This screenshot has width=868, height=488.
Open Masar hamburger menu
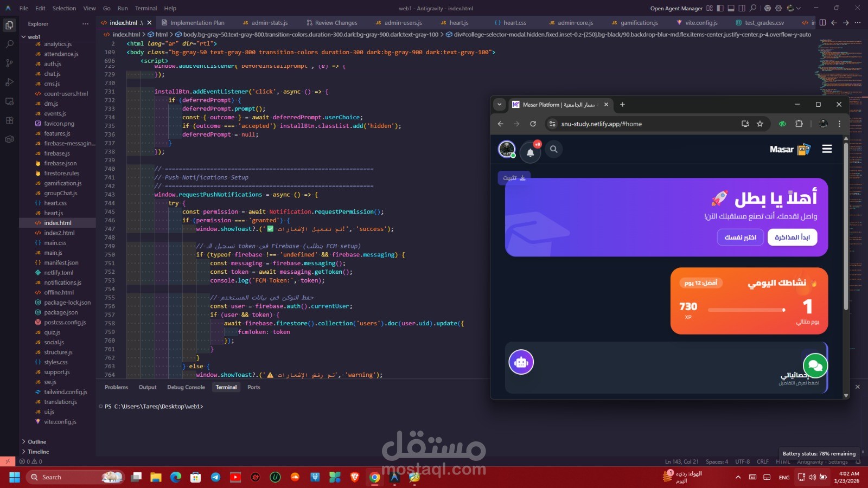[827, 149]
